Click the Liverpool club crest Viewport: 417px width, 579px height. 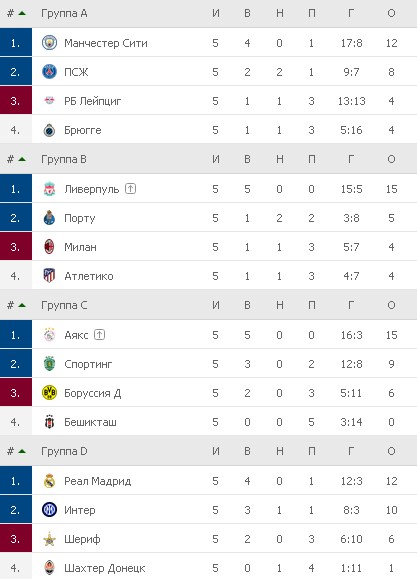(49, 189)
